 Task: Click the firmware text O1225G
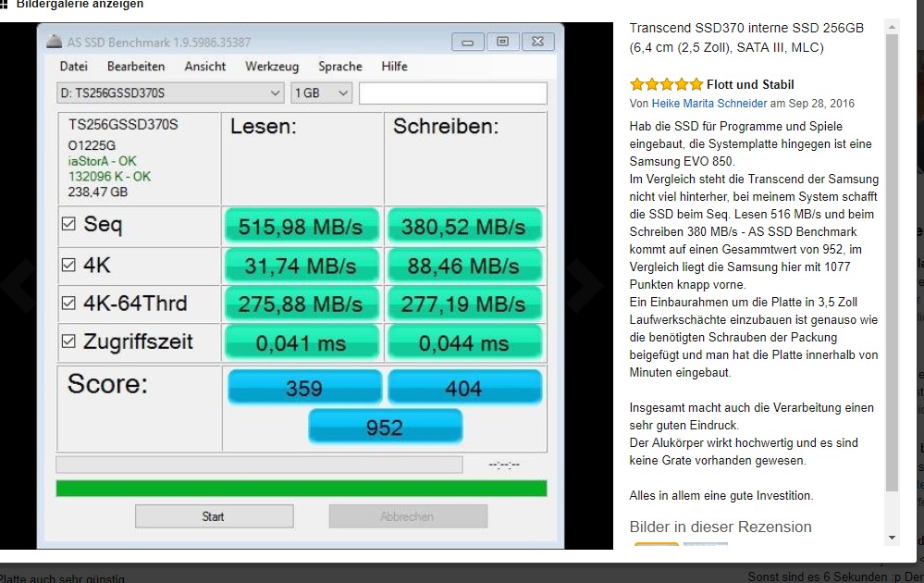click(92, 145)
